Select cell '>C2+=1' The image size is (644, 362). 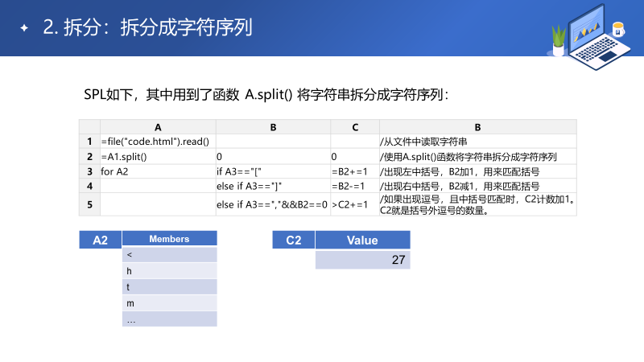click(355, 204)
